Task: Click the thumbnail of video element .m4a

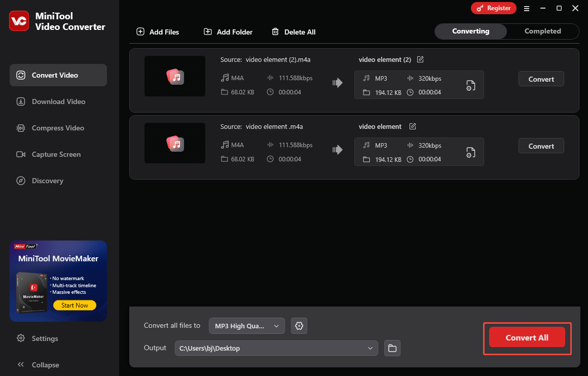Action: click(x=175, y=143)
